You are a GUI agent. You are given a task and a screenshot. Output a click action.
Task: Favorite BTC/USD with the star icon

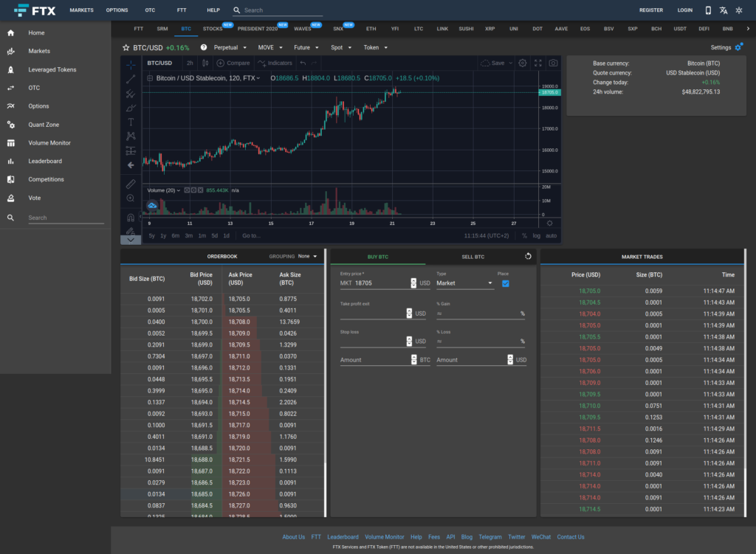tap(126, 48)
